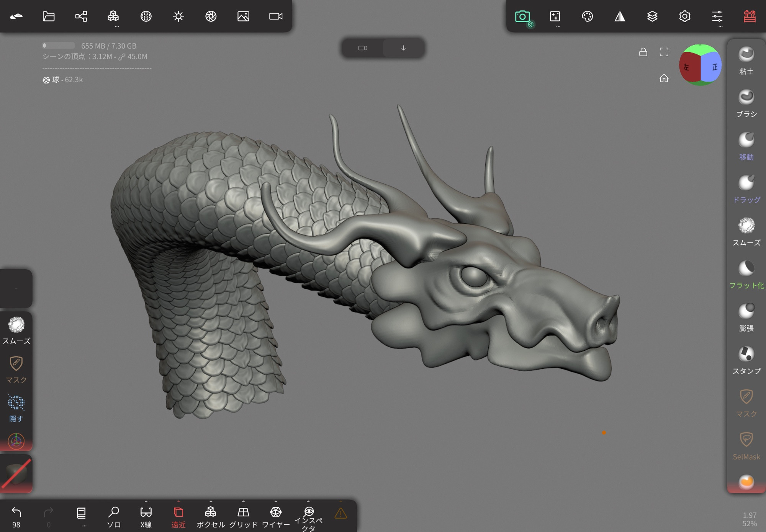Click the viewport camera record button
Viewport: 766px width, 532px height.
(362, 48)
